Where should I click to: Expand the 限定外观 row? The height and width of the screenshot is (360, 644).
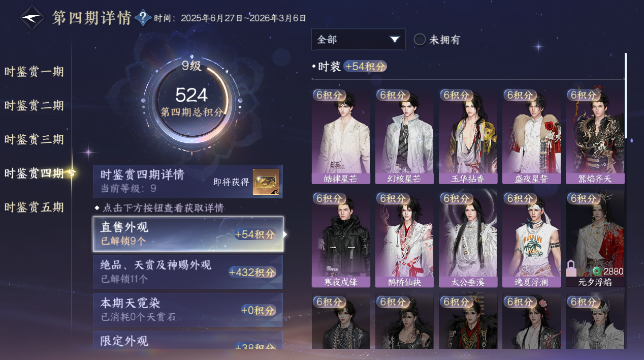pos(188,341)
